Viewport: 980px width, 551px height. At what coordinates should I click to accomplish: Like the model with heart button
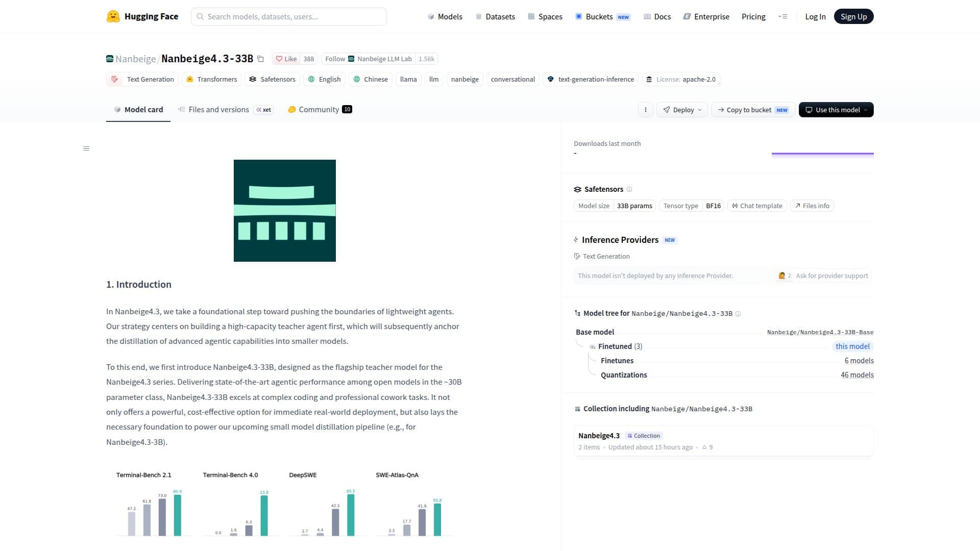click(286, 59)
